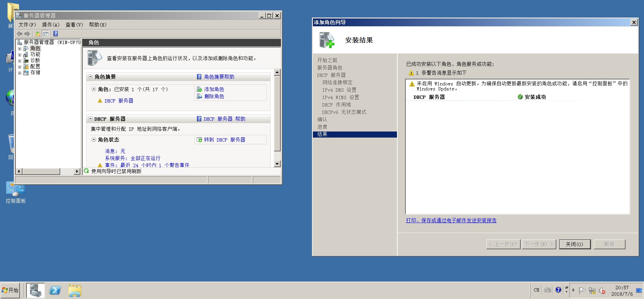This screenshot has width=644, height=299.
Task: Click the 配置 tree node icon
Action: point(26,67)
